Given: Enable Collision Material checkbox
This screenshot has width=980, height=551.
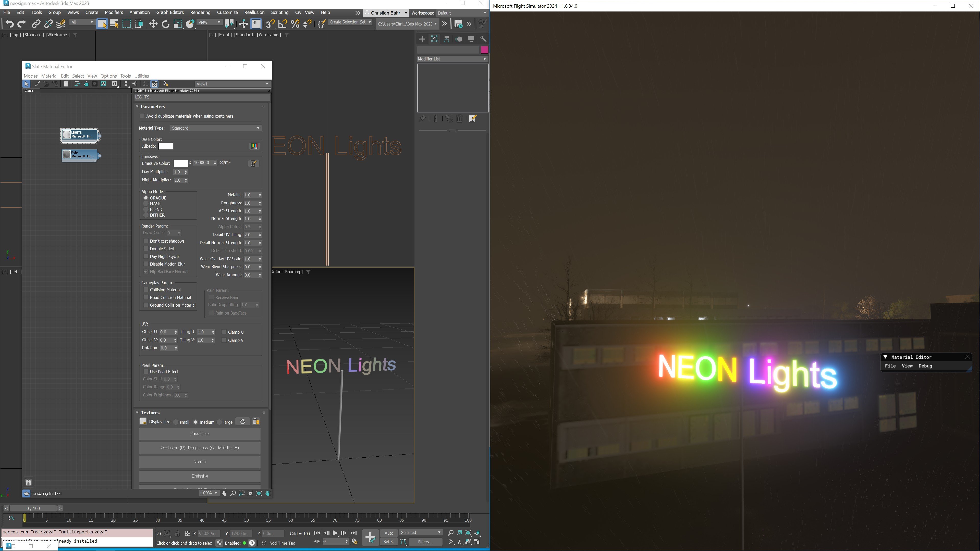Looking at the screenshot, I should pyautogui.click(x=146, y=289).
